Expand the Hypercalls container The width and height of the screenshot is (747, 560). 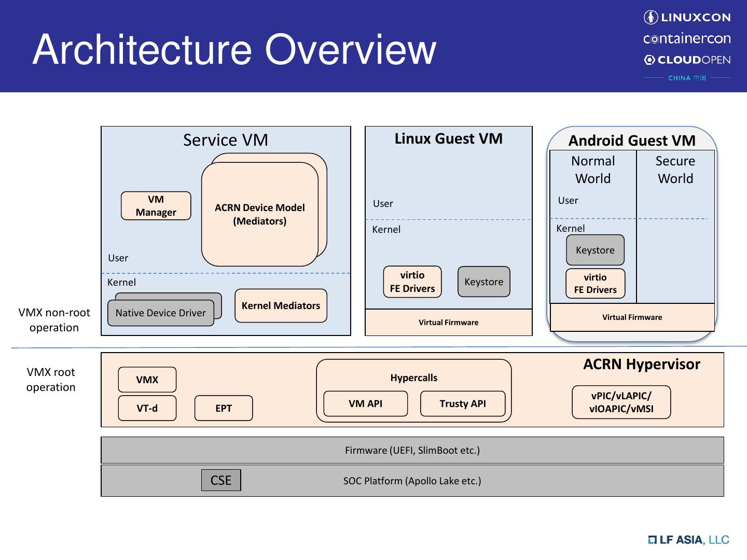[413, 377]
